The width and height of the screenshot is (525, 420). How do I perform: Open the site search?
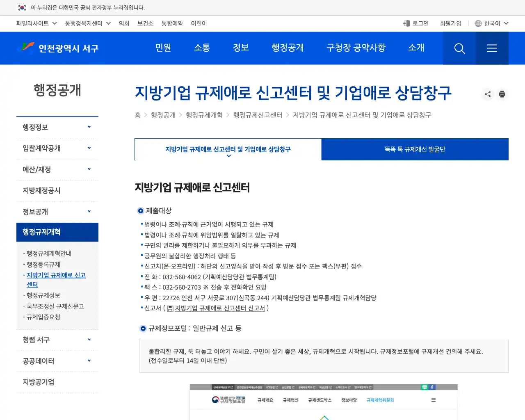459,48
